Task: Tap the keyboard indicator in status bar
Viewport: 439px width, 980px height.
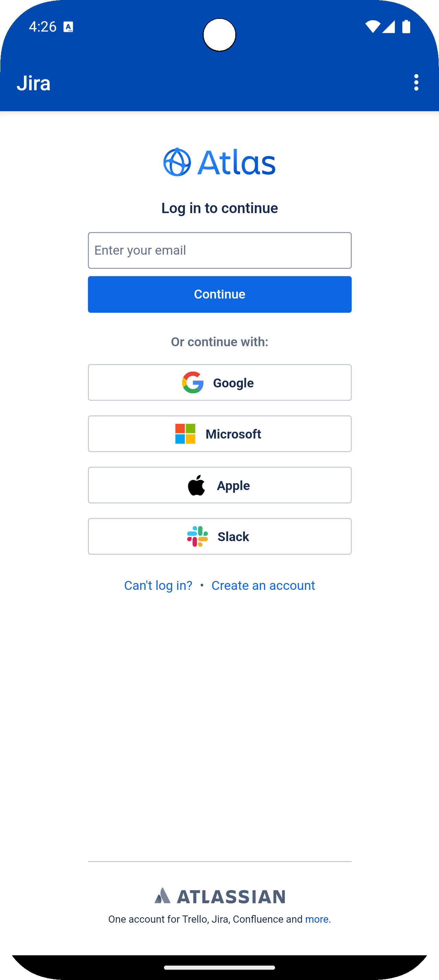Action: [x=68, y=27]
